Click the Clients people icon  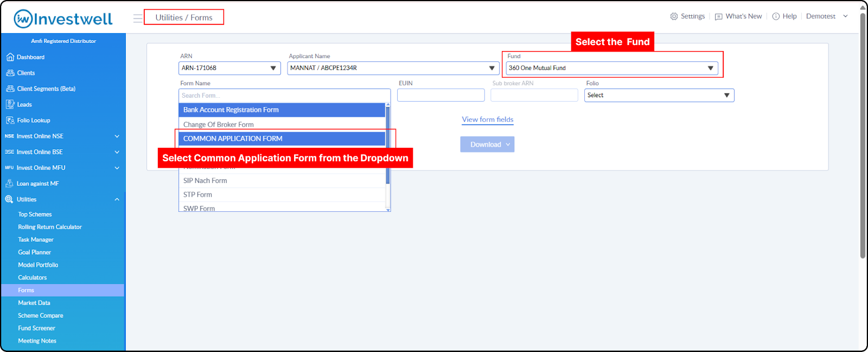[10, 73]
